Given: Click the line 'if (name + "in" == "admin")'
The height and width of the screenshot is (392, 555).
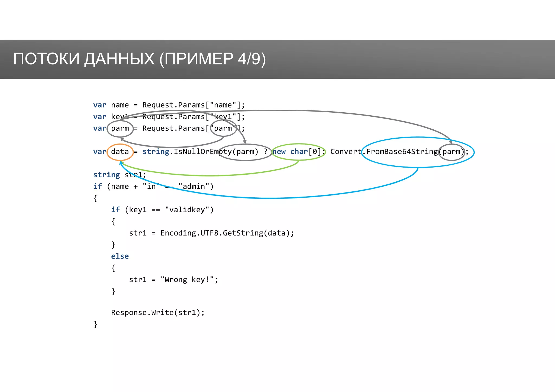Looking at the screenshot, I should pos(153,187).
